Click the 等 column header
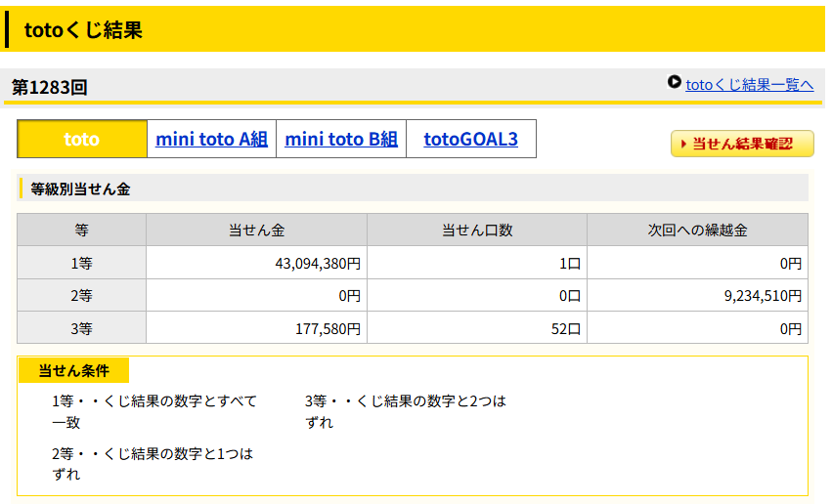 82,230
